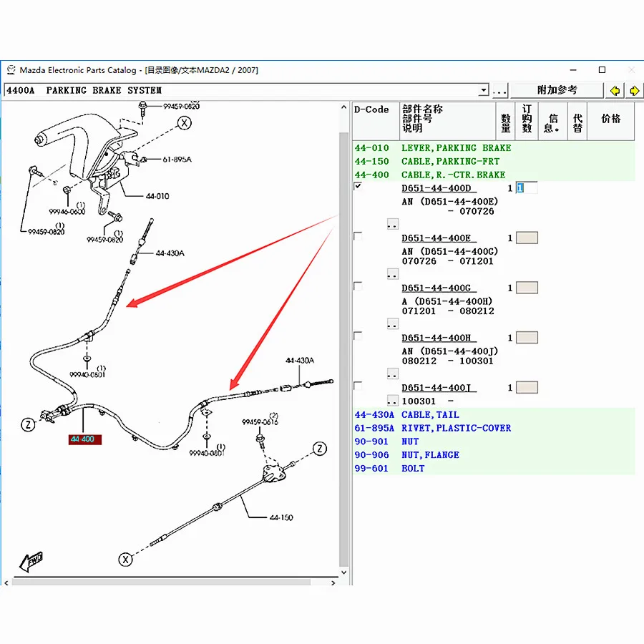Click the details button under D651-44-400G
The image size is (644, 644).
click(x=392, y=323)
